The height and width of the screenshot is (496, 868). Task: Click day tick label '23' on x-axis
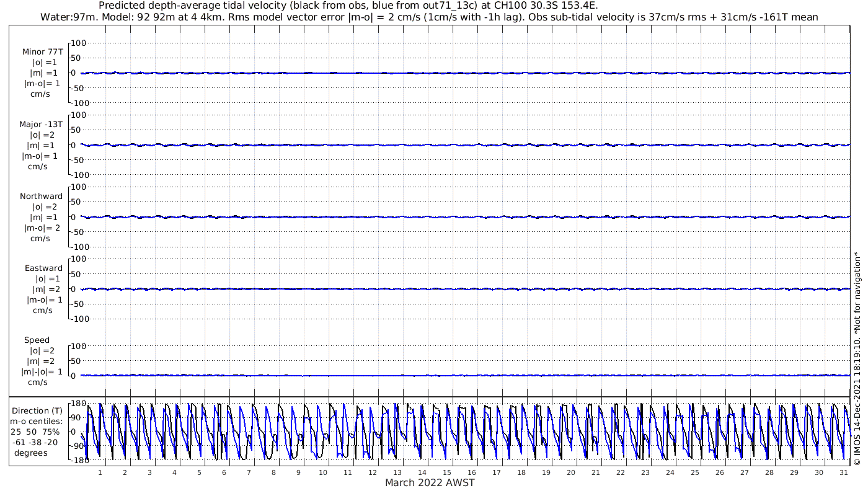pyautogui.click(x=645, y=472)
